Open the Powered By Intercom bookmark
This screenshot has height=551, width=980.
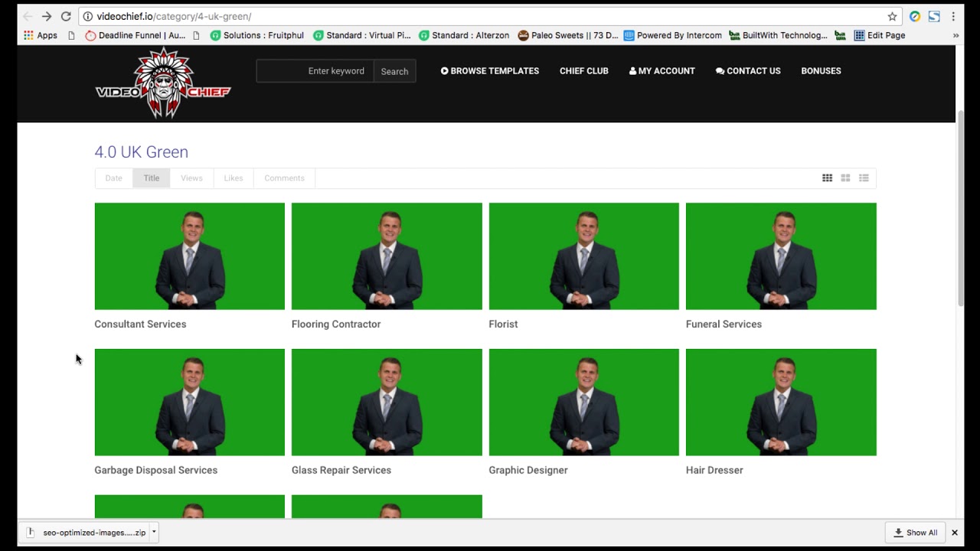673,35
